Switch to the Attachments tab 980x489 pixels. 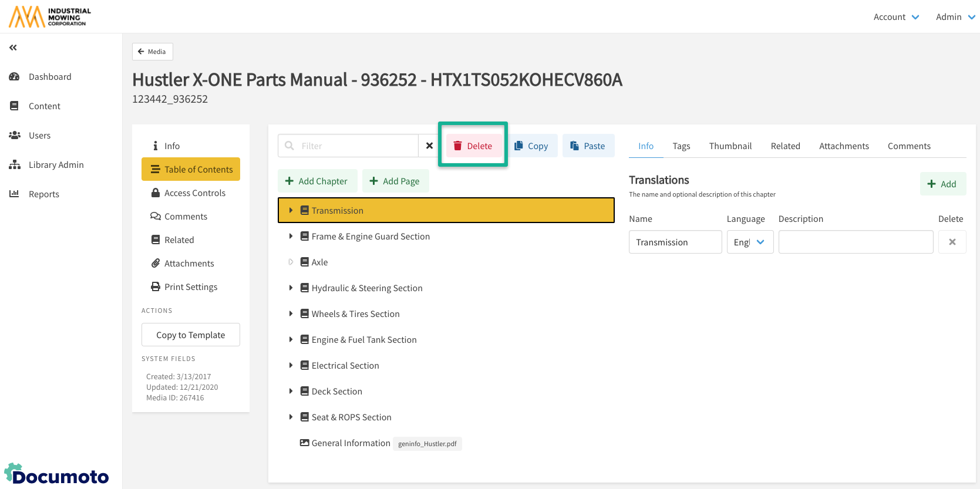844,146
